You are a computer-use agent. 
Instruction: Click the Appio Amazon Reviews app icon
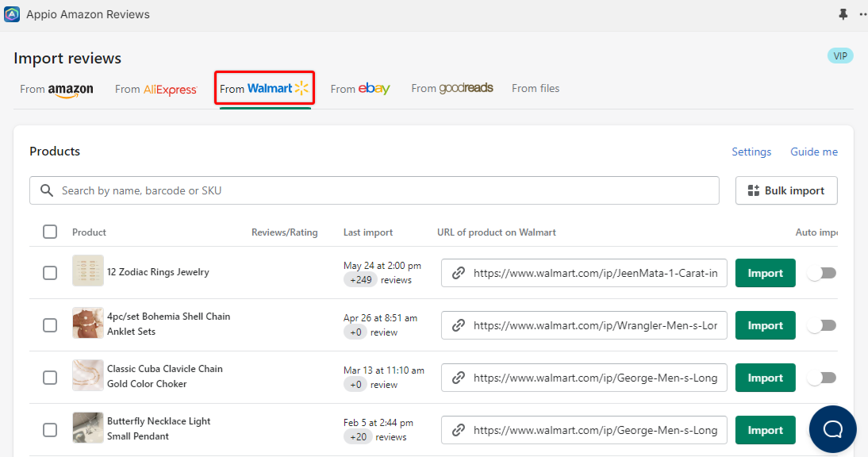pyautogui.click(x=12, y=14)
